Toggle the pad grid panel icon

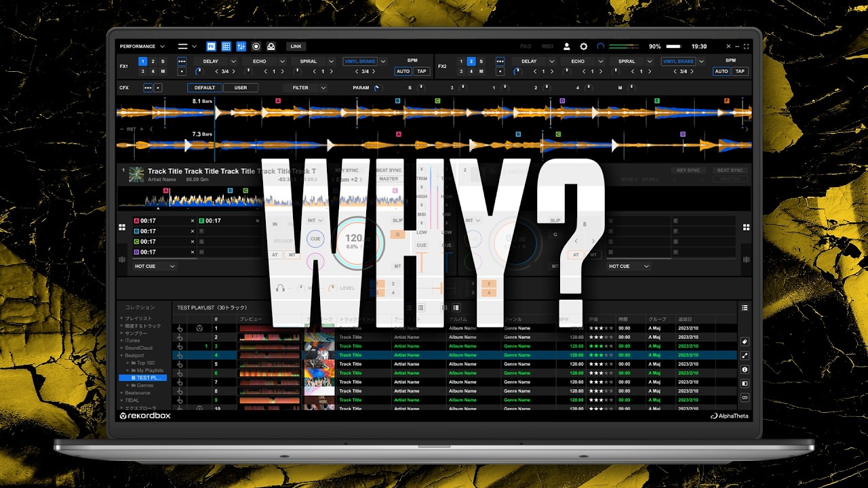226,47
